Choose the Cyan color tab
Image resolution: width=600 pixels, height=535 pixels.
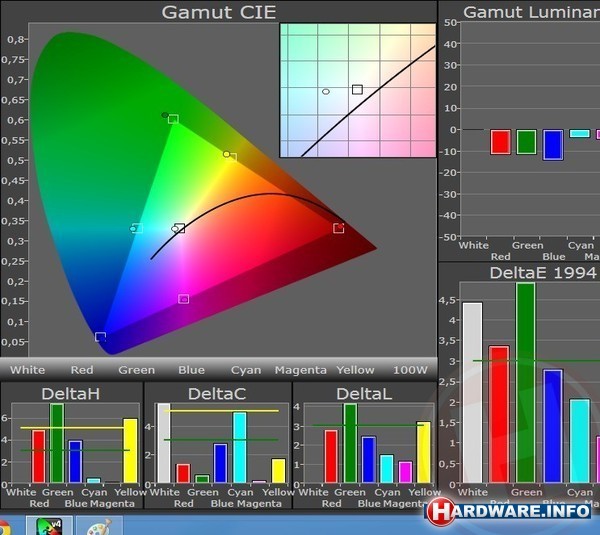point(245,370)
